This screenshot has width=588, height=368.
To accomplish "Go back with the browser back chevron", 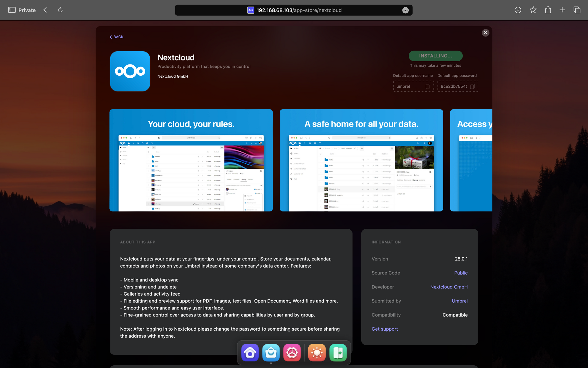I will pos(45,10).
